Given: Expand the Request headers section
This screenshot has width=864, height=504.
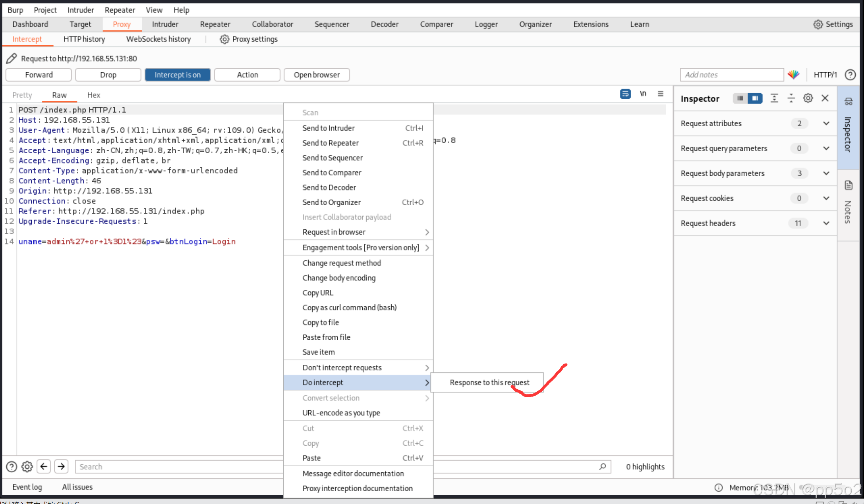Looking at the screenshot, I should (826, 223).
